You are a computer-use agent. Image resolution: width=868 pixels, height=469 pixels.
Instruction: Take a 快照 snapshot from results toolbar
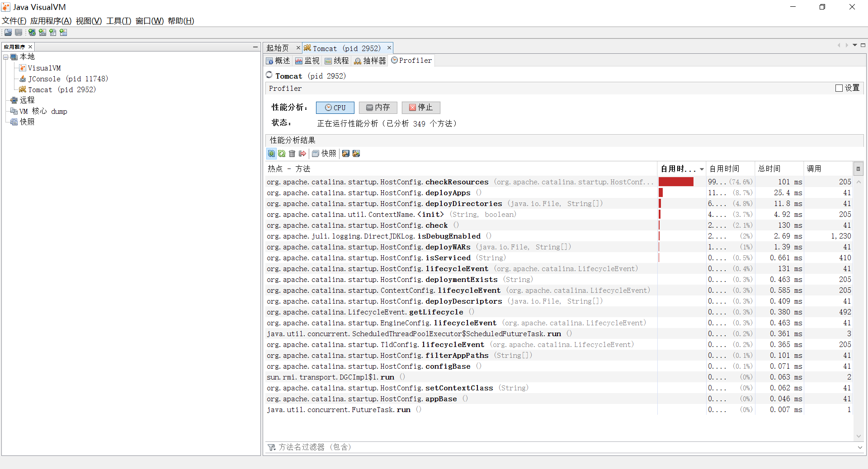click(x=324, y=154)
